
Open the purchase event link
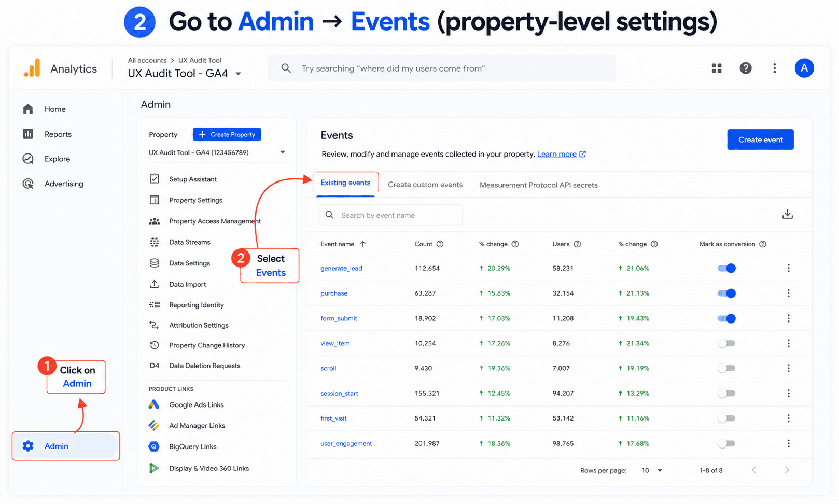pyautogui.click(x=334, y=293)
